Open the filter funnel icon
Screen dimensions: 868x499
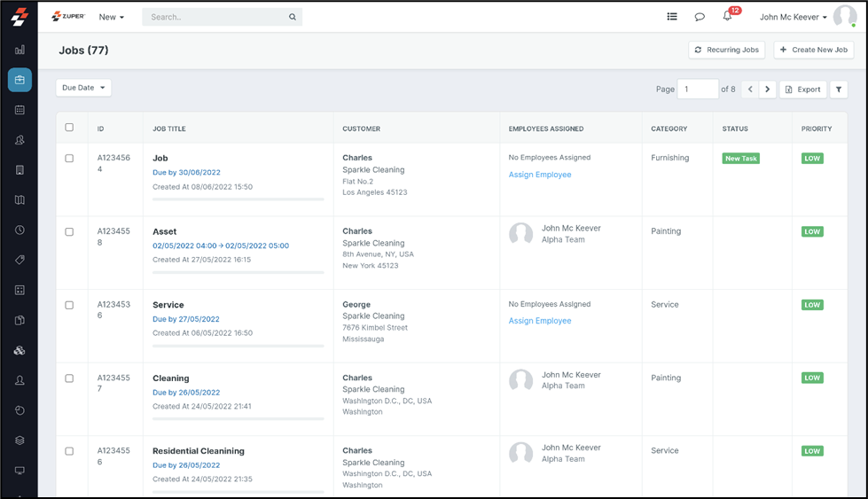tap(839, 90)
